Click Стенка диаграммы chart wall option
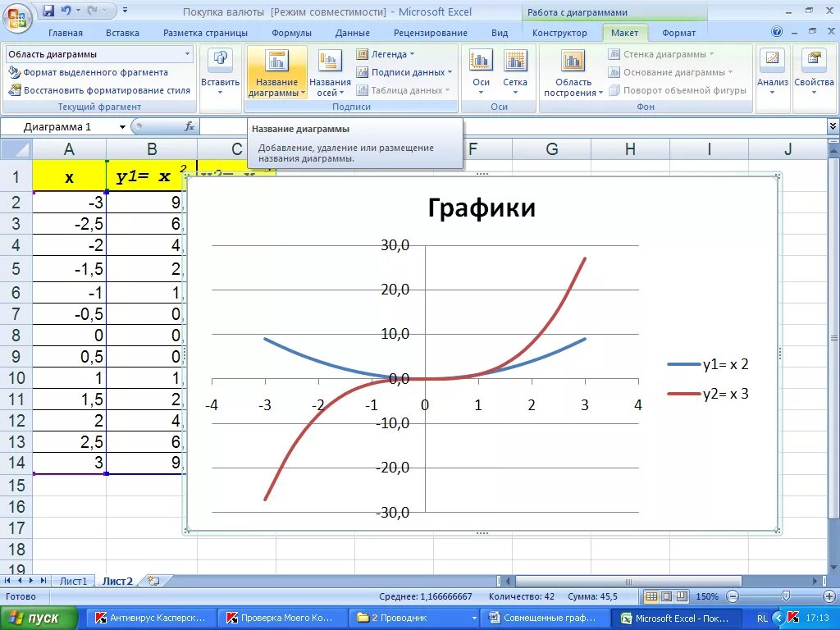This screenshot has width=840, height=630. click(x=660, y=54)
